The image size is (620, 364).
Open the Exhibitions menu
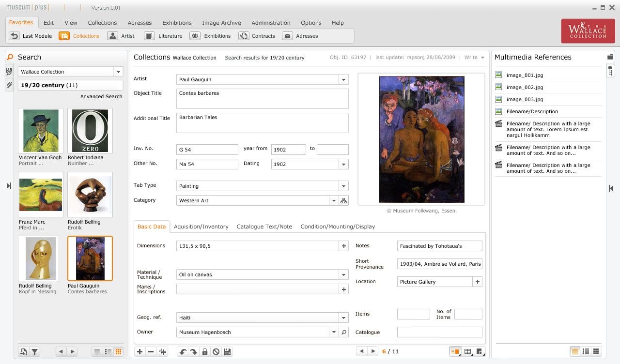pyautogui.click(x=177, y=23)
